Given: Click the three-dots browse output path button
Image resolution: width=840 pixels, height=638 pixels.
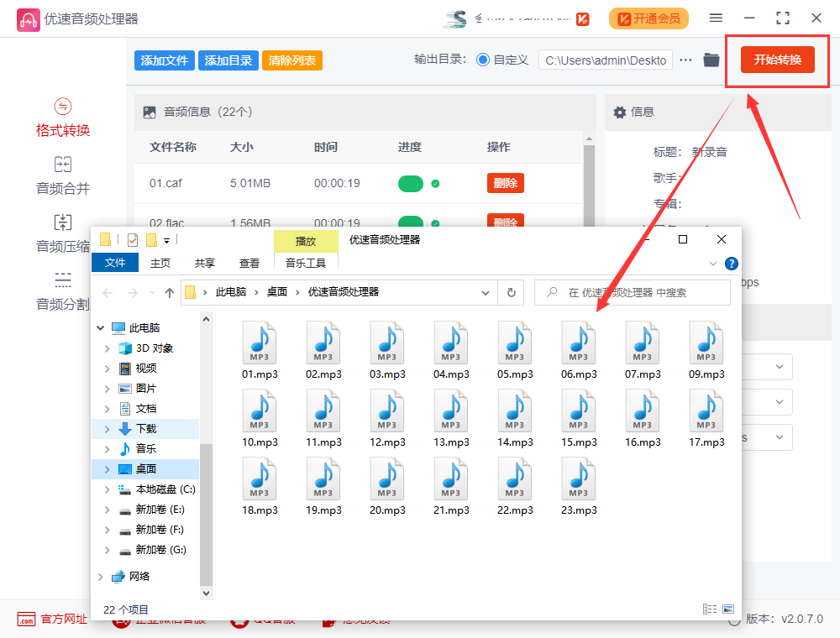Looking at the screenshot, I should click(685, 60).
